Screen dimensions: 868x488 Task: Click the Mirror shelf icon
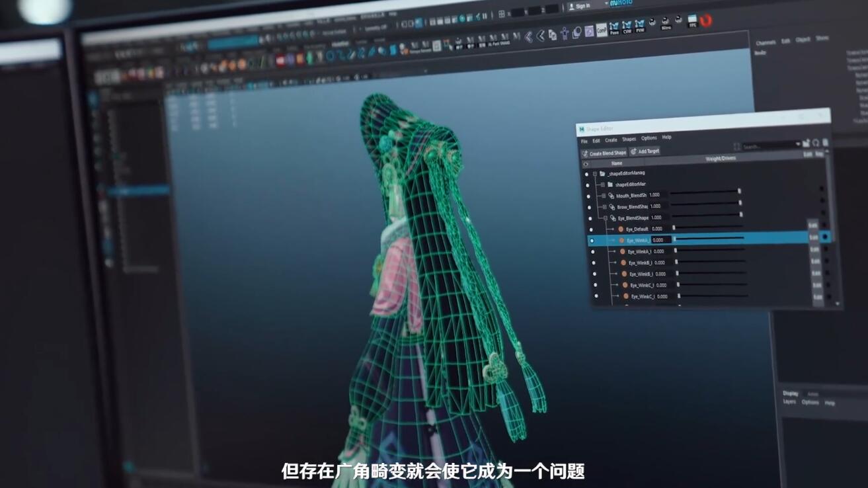click(666, 24)
